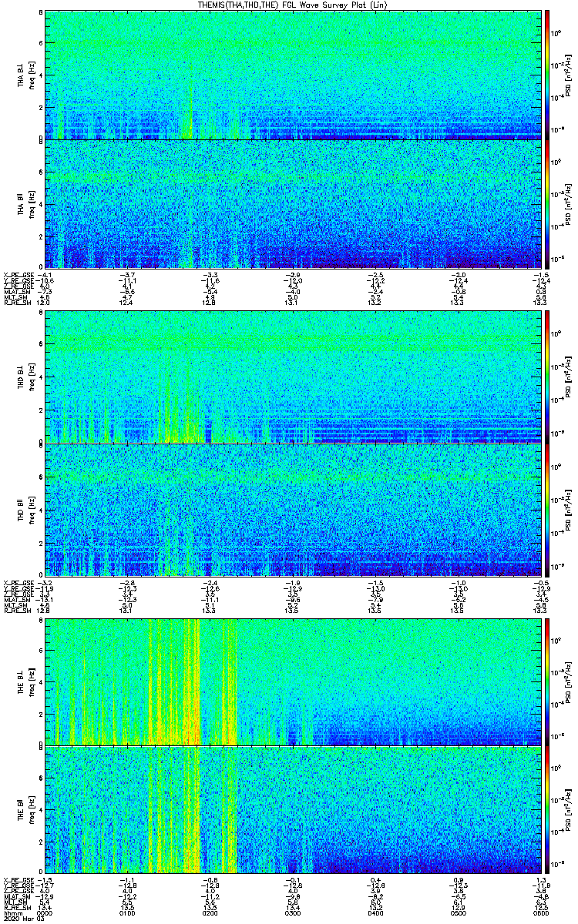
Task: Click the THEMIS FGL Wave Survey Plot title
Action: pyautogui.click(x=288, y=5)
